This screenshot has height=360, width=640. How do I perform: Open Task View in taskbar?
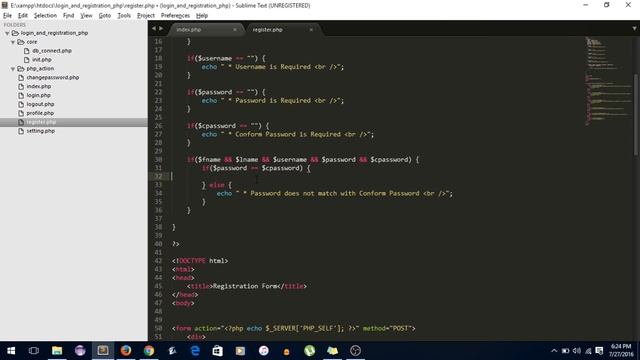[34, 351]
